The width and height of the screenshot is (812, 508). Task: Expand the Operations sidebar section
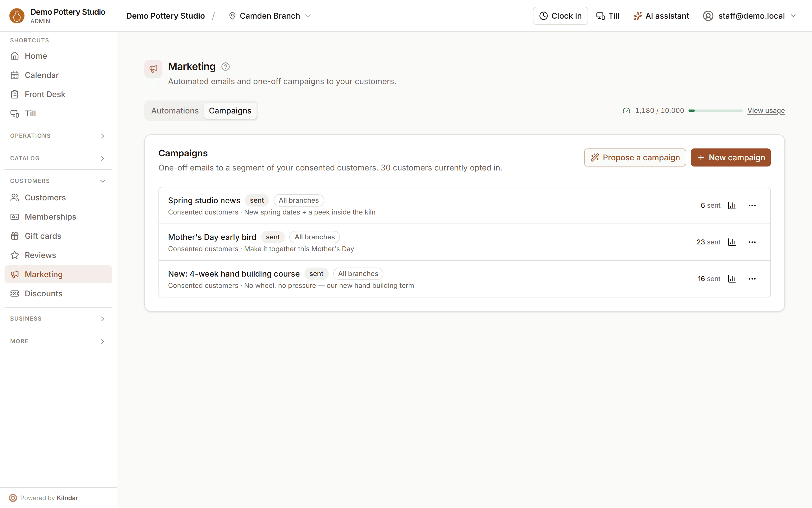(58, 136)
